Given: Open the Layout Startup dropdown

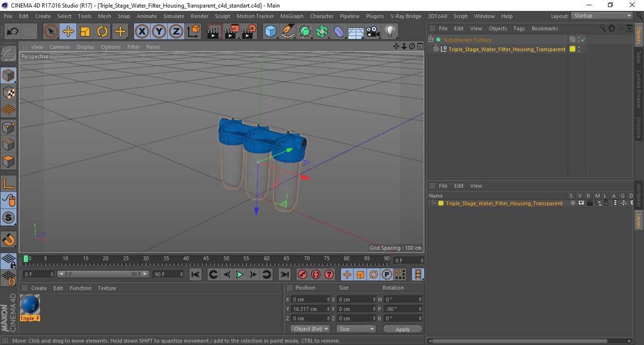Looking at the screenshot, I should tap(602, 16).
